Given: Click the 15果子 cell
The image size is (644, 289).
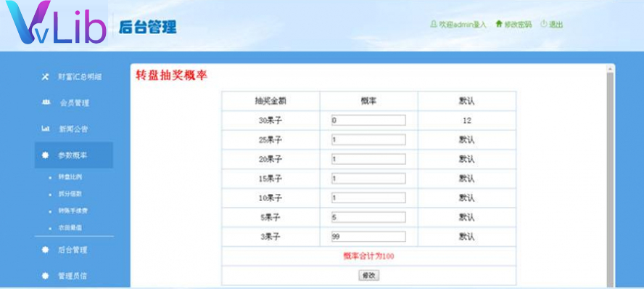Looking at the screenshot, I should click(x=271, y=179).
